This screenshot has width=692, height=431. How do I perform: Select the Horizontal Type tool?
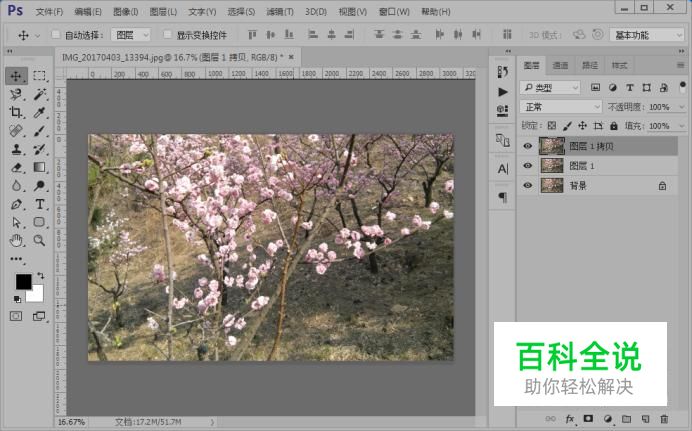tap(40, 204)
